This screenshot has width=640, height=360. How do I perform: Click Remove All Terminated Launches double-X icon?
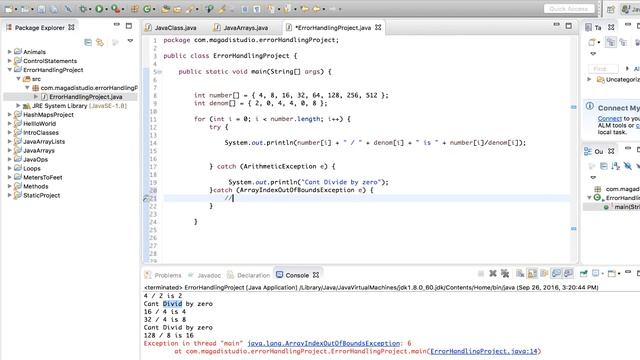[x=505, y=273]
